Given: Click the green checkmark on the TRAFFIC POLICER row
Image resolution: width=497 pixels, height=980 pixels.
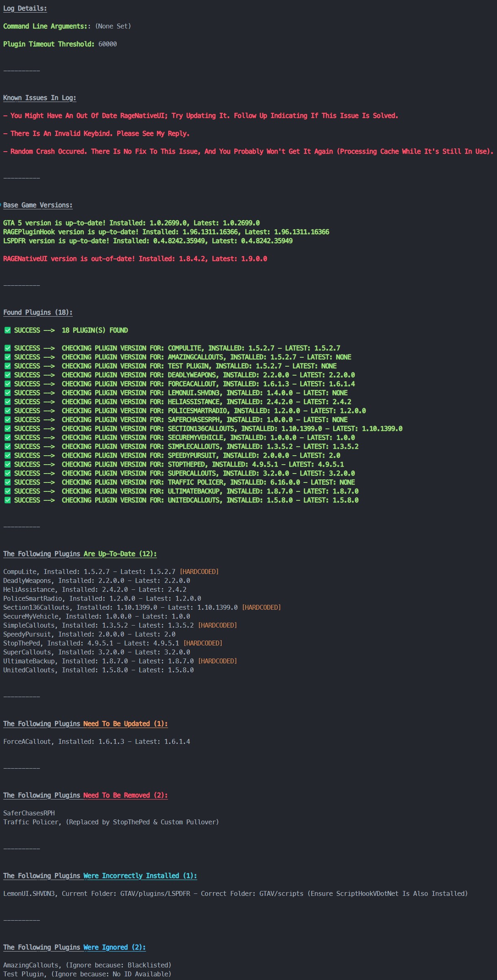Looking at the screenshot, I should point(7,482).
